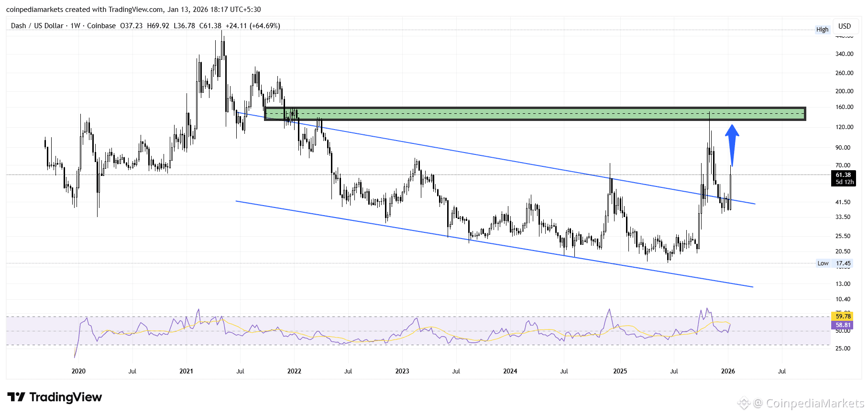
Task: Click the 1W interval label in header
Action: (75, 26)
